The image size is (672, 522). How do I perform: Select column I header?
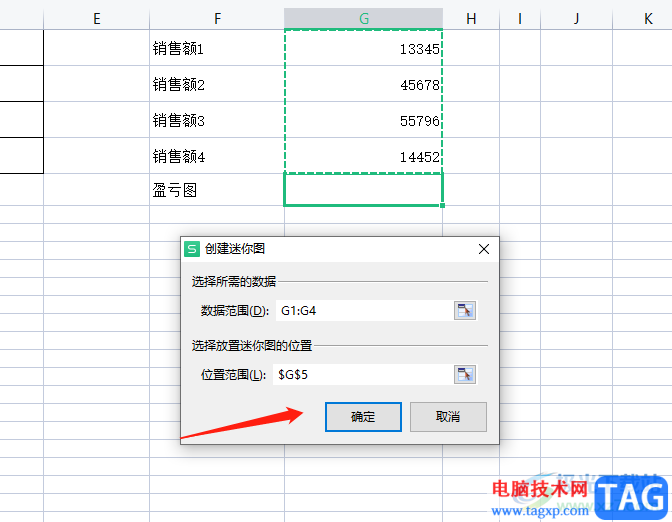tap(520, 18)
